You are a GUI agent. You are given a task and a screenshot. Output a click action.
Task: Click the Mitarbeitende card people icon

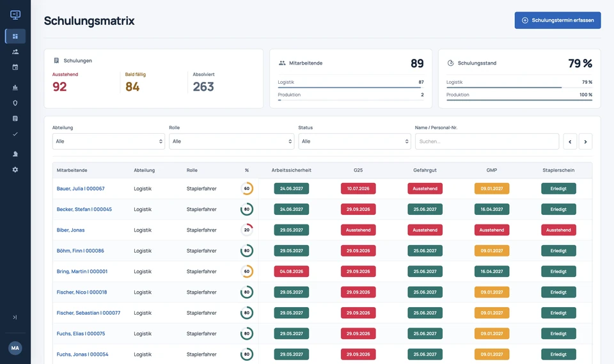[x=282, y=63]
